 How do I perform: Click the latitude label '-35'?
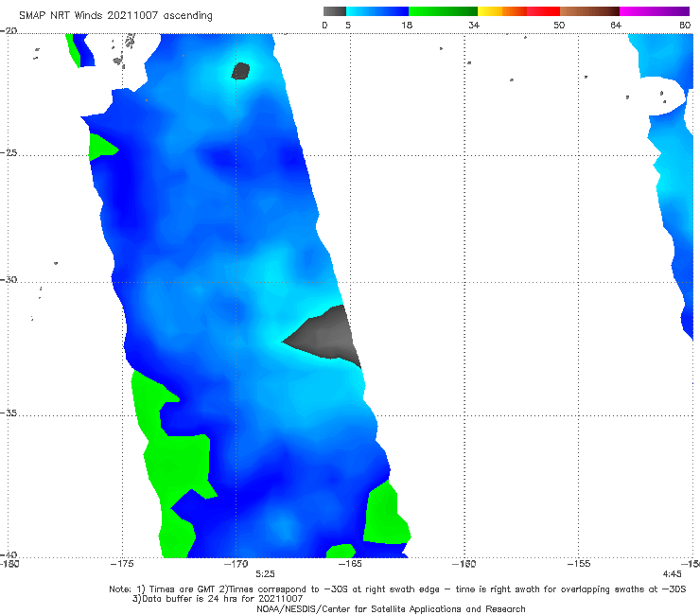coord(9,413)
